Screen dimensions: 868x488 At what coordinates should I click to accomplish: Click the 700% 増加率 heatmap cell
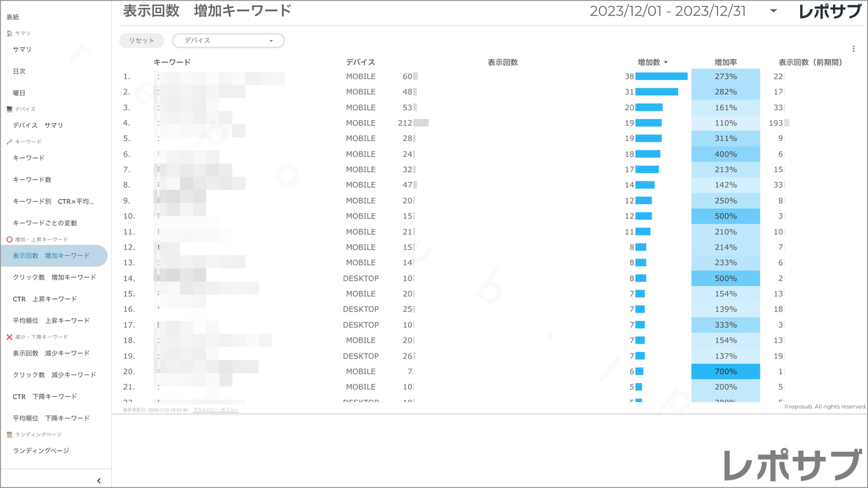tap(725, 372)
